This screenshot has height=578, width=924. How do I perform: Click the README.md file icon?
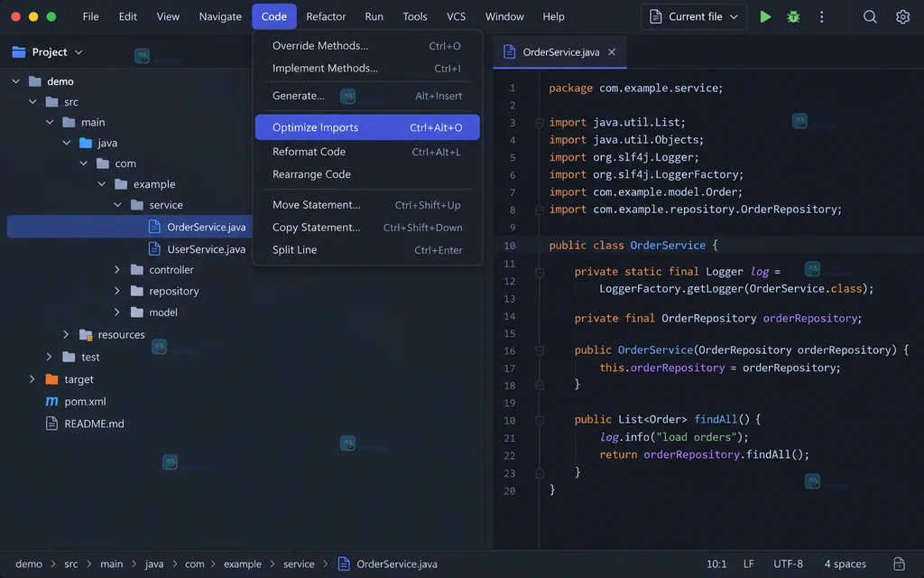coord(51,424)
